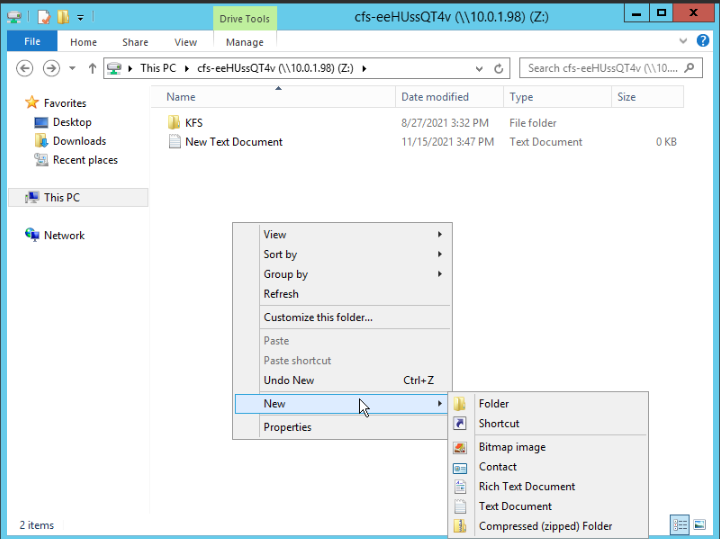Switch to the View ribbon tab
The height and width of the screenshot is (539, 720).
pyautogui.click(x=186, y=42)
